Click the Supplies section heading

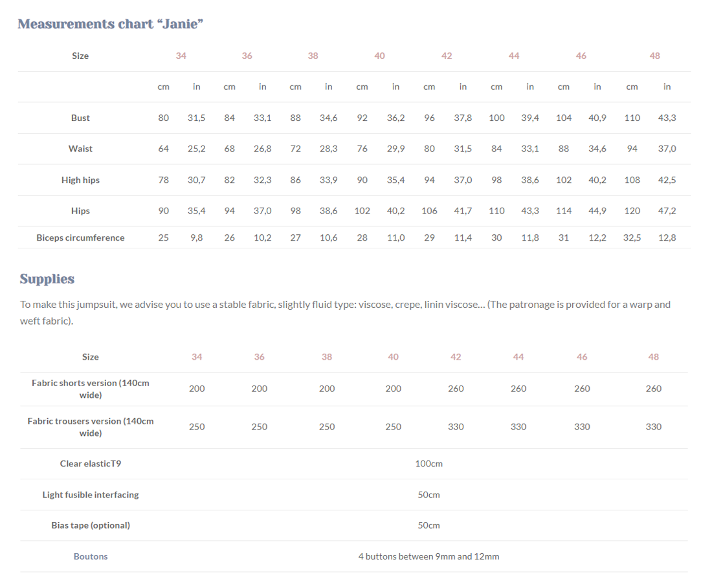47,279
